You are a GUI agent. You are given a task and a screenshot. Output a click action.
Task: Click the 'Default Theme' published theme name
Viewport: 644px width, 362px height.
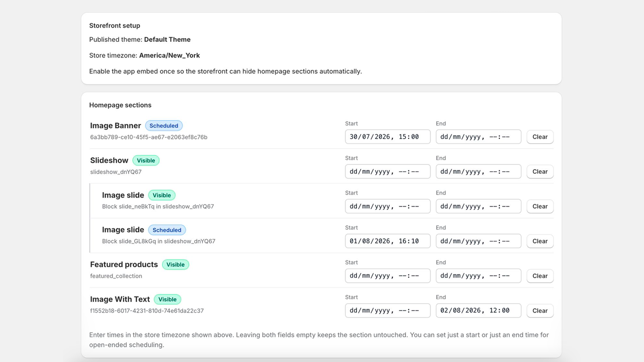167,39
